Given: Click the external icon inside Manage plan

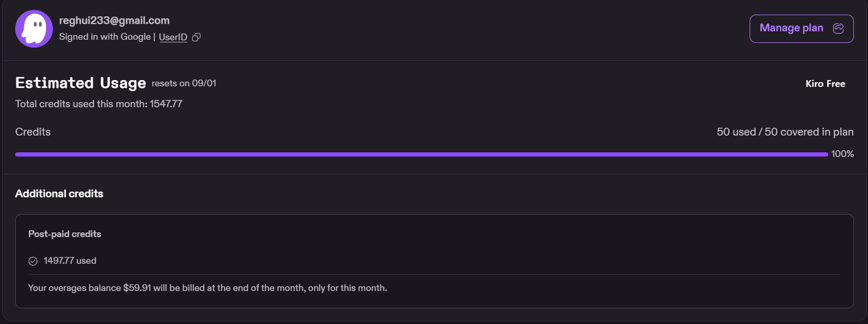Looking at the screenshot, I should pyautogui.click(x=838, y=28).
